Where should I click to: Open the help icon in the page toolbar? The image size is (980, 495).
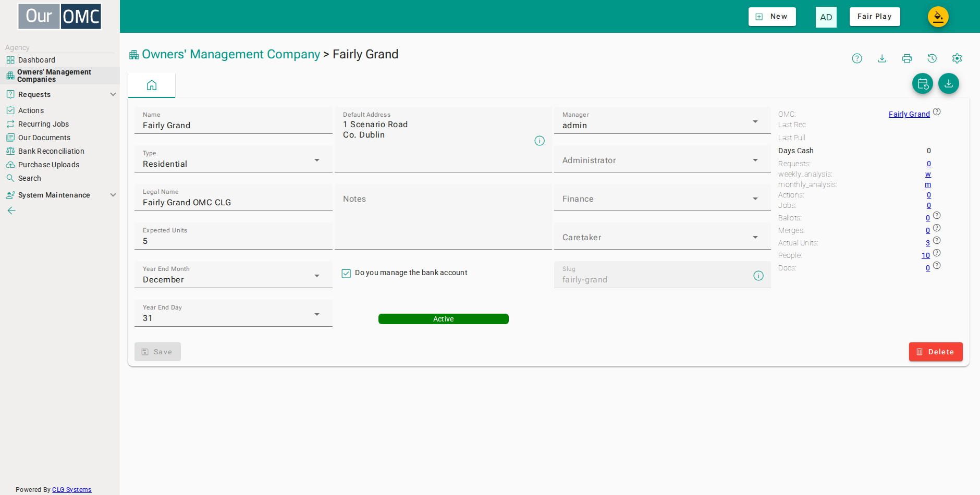(x=857, y=58)
